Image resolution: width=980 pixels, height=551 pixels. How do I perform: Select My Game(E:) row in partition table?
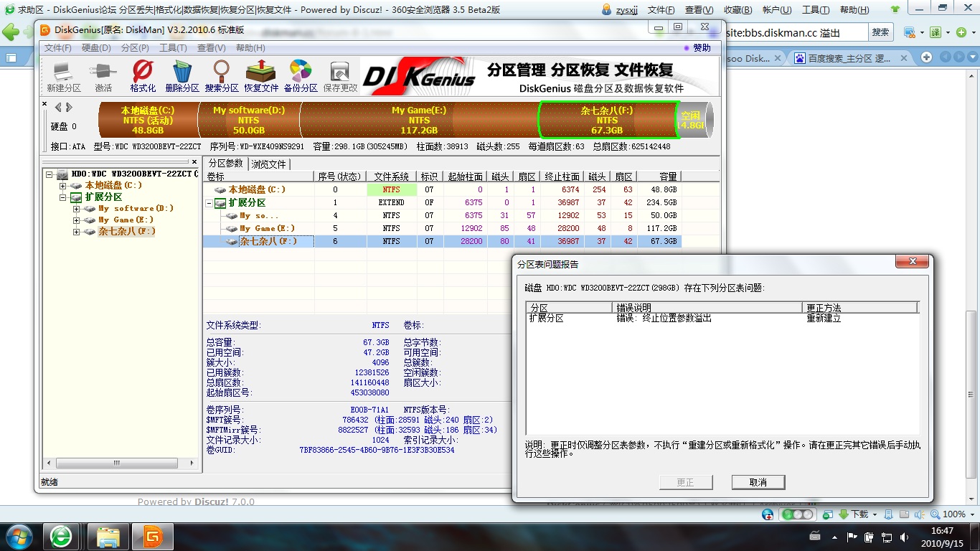(x=442, y=228)
